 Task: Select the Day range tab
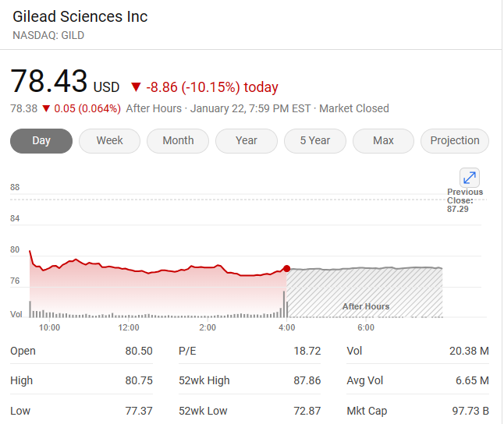pyautogui.click(x=41, y=141)
